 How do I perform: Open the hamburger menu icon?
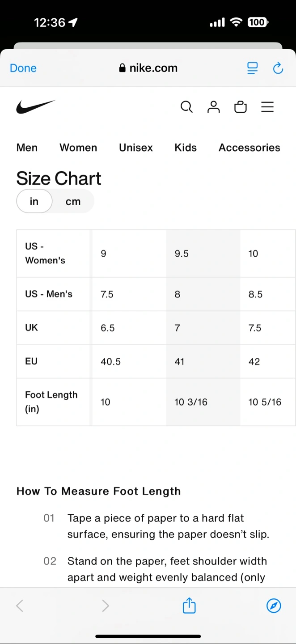(267, 107)
